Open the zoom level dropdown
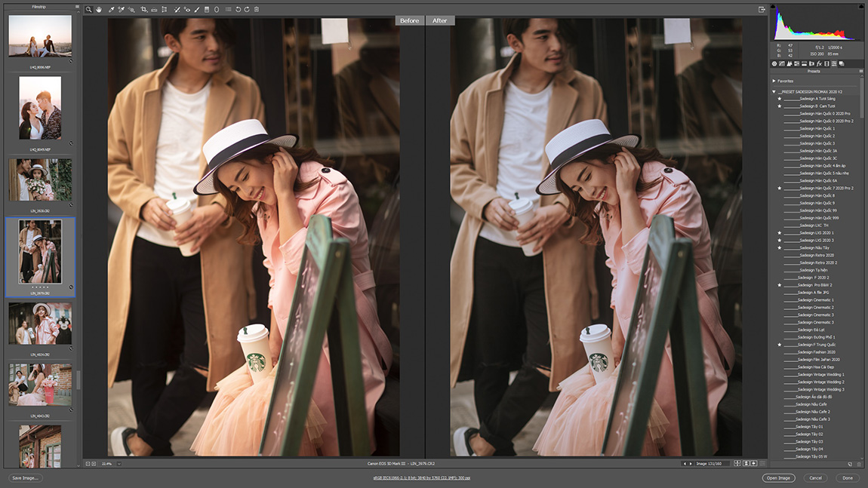The height and width of the screenshot is (488, 868). (119, 464)
